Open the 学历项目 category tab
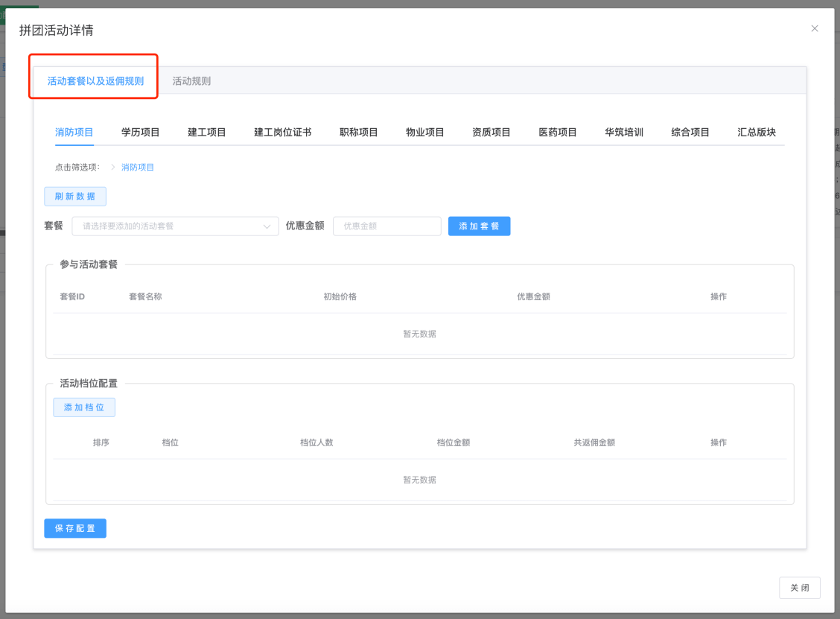 tap(141, 133)
